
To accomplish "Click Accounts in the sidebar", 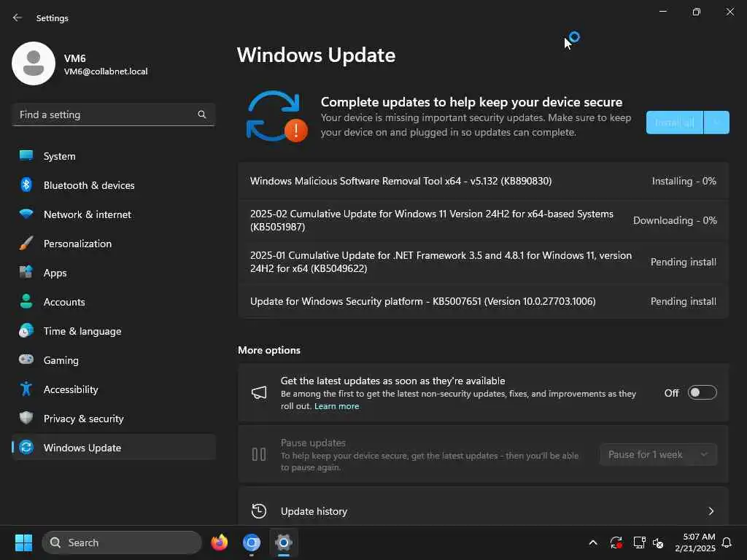I will [x=114, y=302].
